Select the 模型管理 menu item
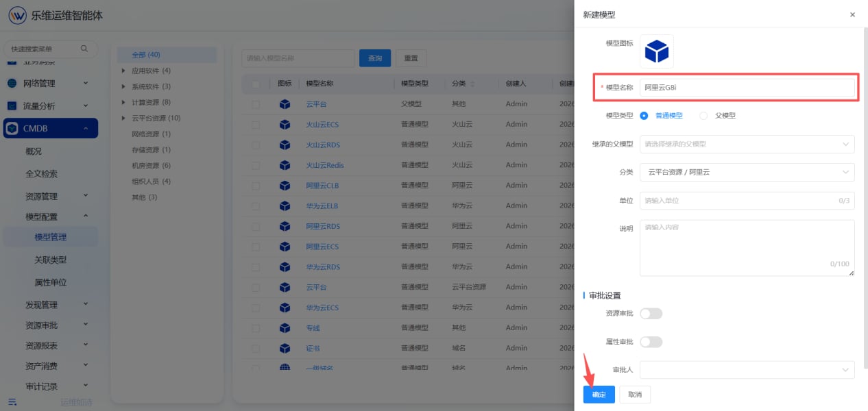 (x=51, y=237)
